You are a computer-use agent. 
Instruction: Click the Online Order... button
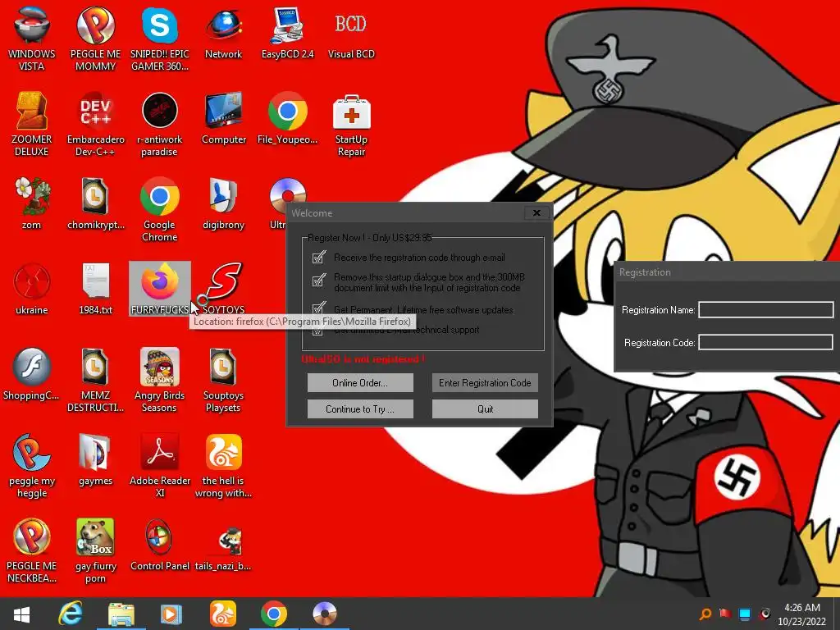pos(360,382)
